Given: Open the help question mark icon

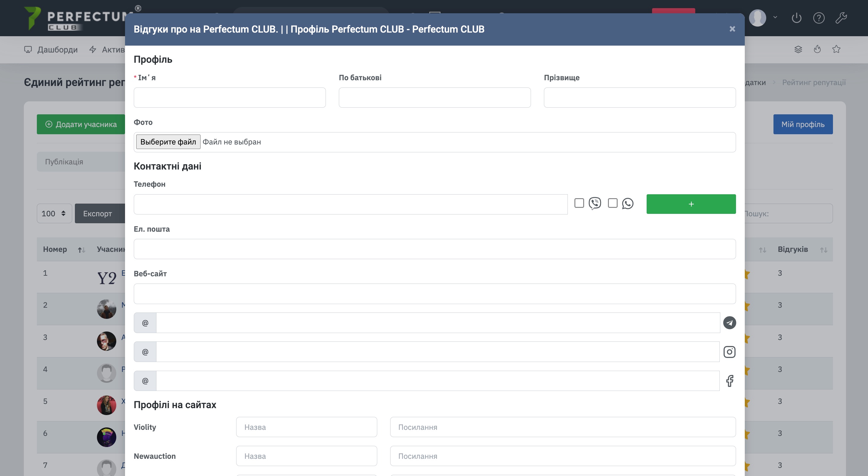Looking at the screenshot, I should 818,18.
